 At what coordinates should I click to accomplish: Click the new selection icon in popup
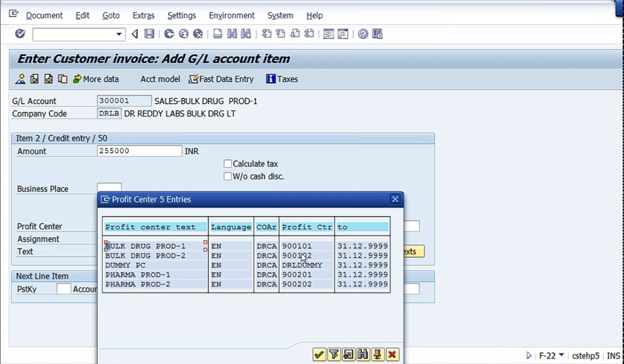(348, 354)
